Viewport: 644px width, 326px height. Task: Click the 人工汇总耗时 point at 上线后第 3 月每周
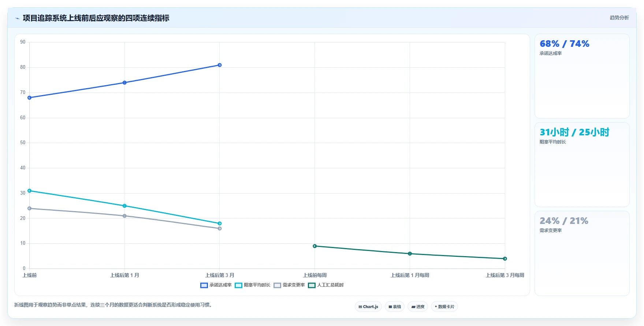[505, 259]
